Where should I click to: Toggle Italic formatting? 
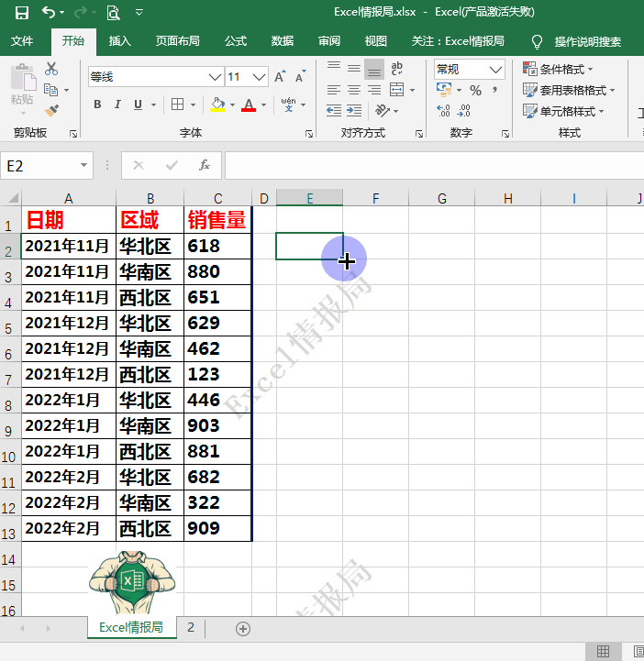117,105
